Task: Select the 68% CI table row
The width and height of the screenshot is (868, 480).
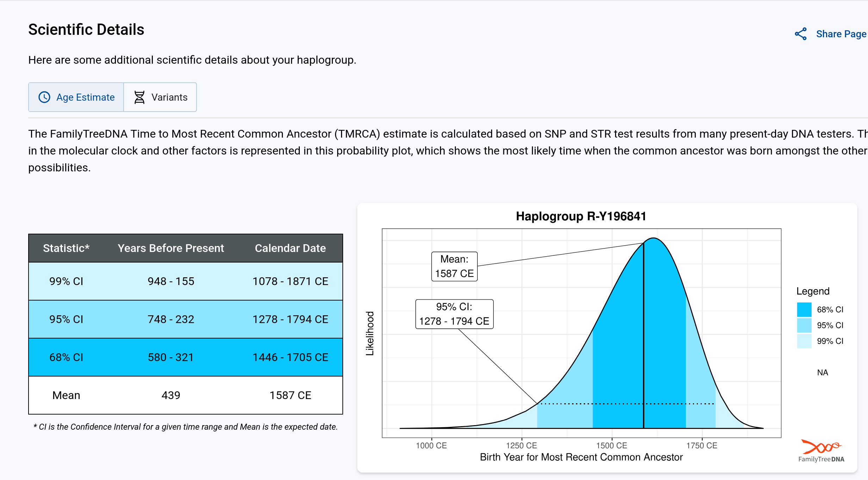Action: [185, 357]
